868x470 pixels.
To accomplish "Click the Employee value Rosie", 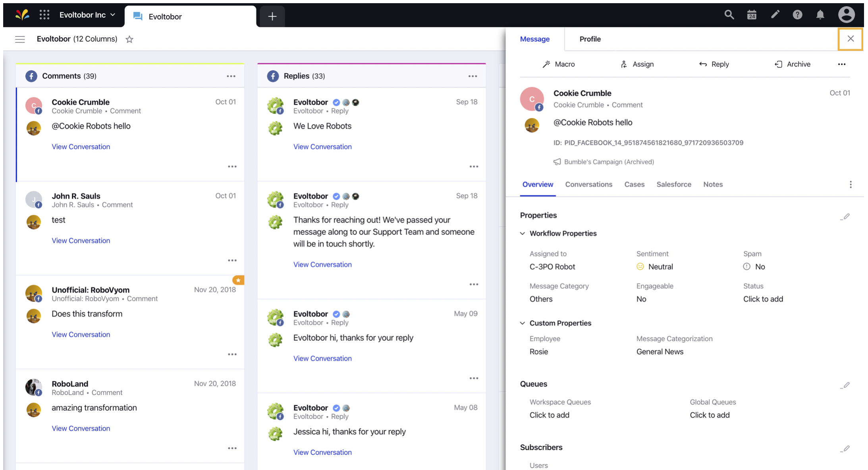I will pyautogui.click(x=539, y=352).
